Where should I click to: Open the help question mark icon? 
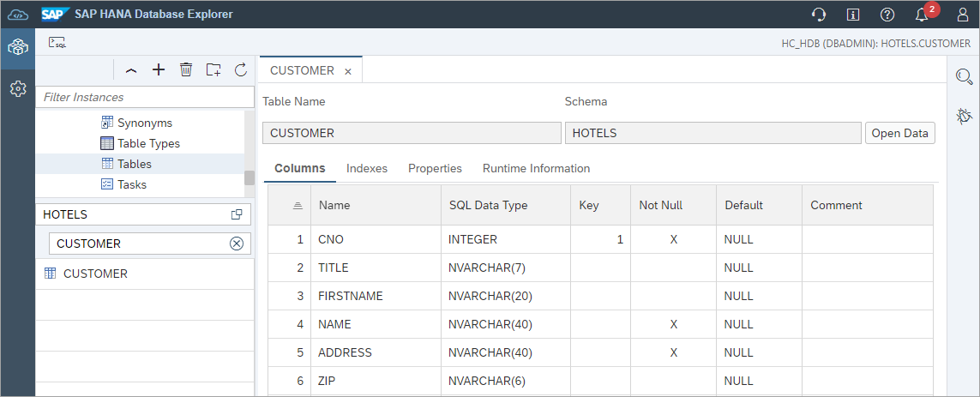click(887, 15)
